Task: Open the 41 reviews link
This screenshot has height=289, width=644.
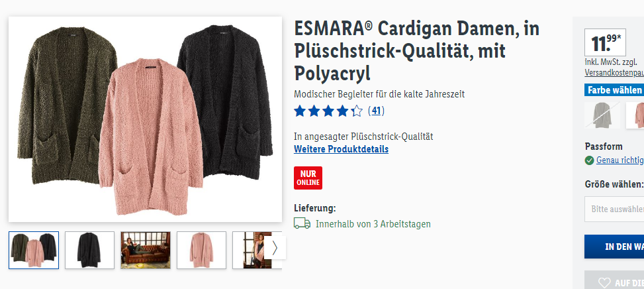Action: 376,111
